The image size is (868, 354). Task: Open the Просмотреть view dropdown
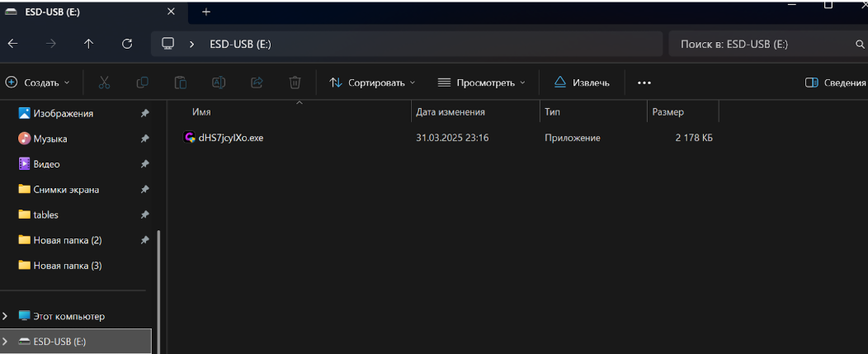point(481,83)
